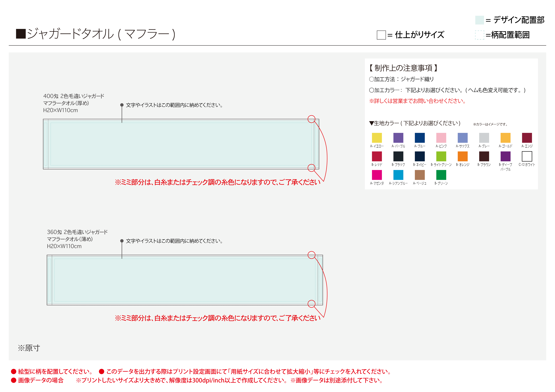Click the A-グレー gray swatch
The image size is (555, 392).
[484, 138]
